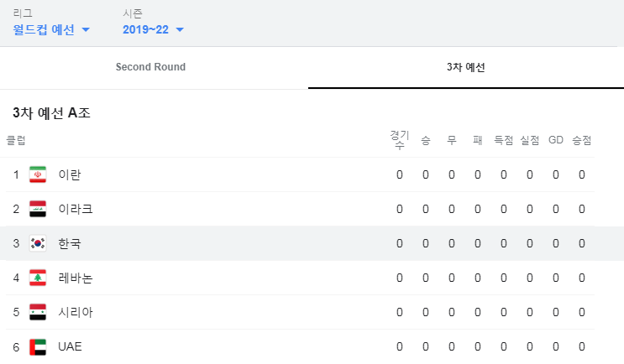Click the Iran flag icon
This screenshot has height=364, width=624.
click(x=38, y=174)
